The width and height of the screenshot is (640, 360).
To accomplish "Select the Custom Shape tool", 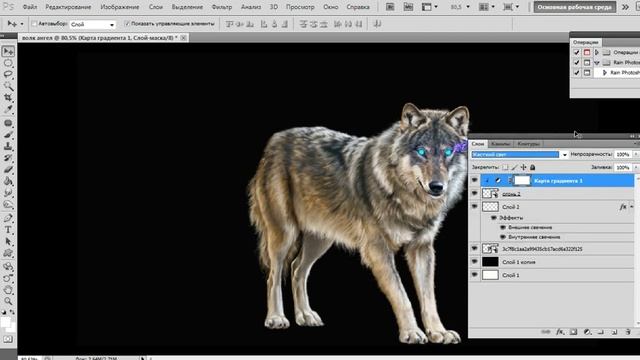I will click(x=8, y=253).
